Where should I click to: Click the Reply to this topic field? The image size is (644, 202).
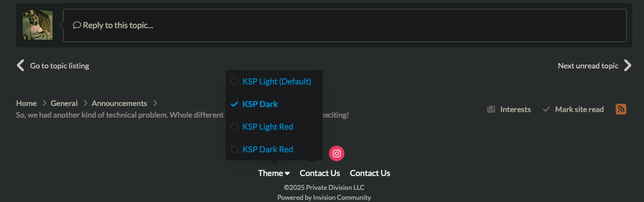(344, 25)
